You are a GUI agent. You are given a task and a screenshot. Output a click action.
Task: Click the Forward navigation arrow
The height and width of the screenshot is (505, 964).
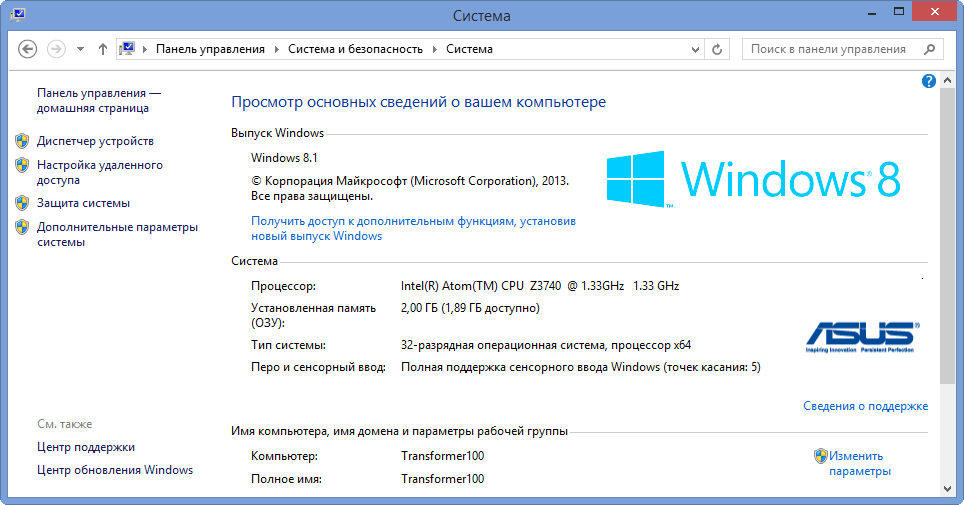click(x=56, y=49)
